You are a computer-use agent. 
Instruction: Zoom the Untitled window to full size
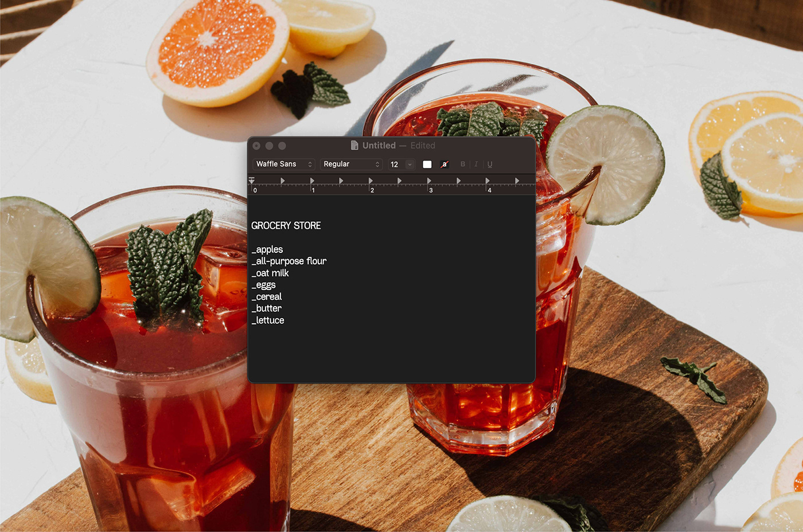(282, 146)
